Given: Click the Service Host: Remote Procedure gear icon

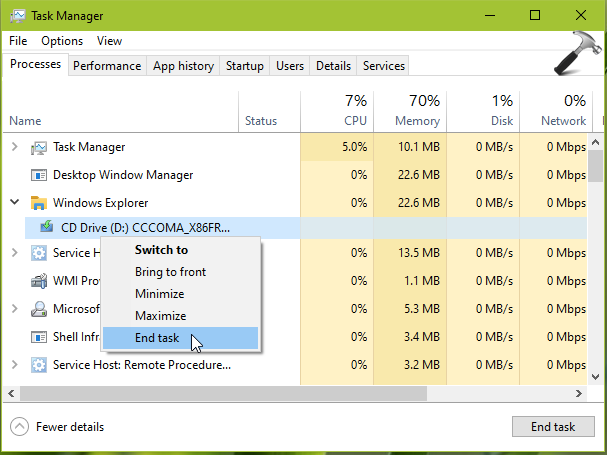Looking at the screenshot, I should pos(39,365).
